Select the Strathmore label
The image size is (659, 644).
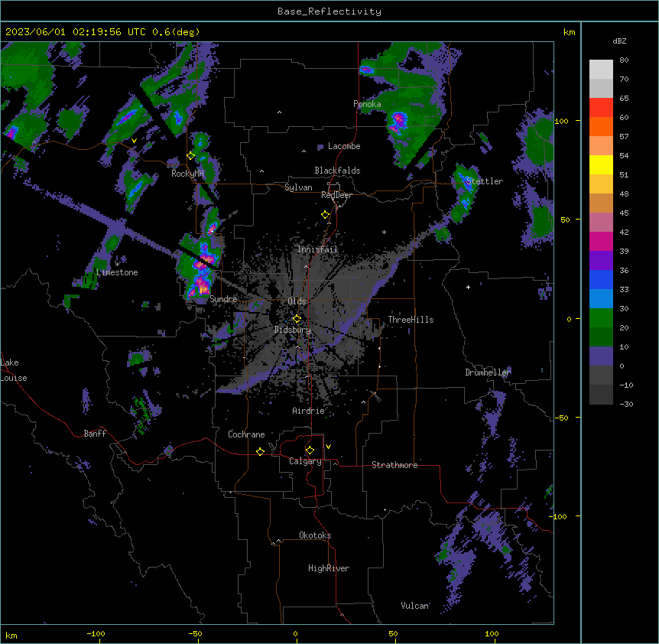coord(394,465)
